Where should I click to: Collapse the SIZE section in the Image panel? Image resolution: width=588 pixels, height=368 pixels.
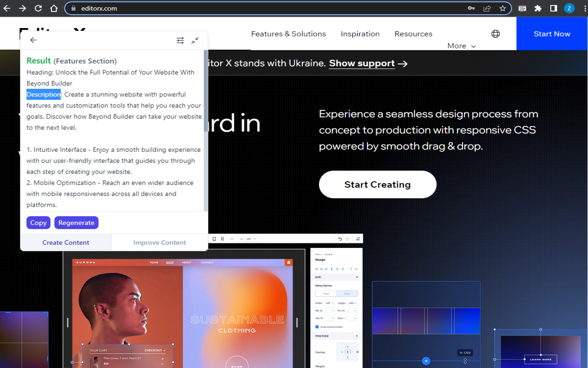357,277
